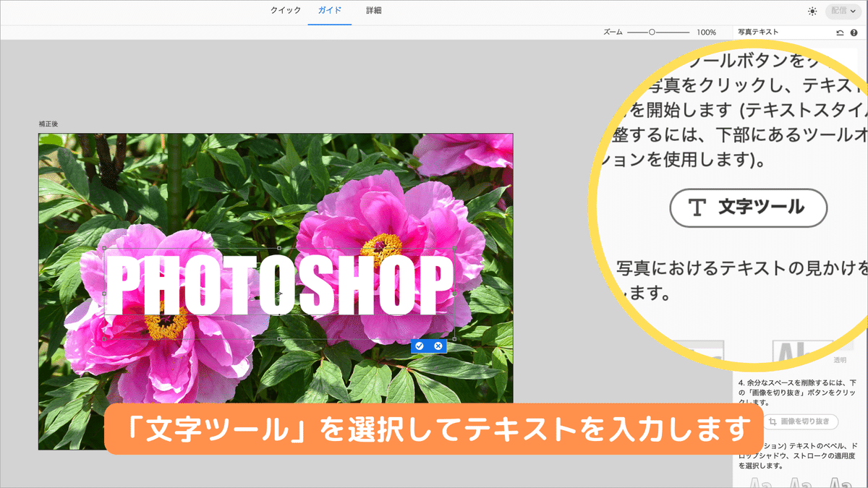Screen dimensions: 868x488
Task: Click the 100% zoom value
Action: click(x=707, y=33)
